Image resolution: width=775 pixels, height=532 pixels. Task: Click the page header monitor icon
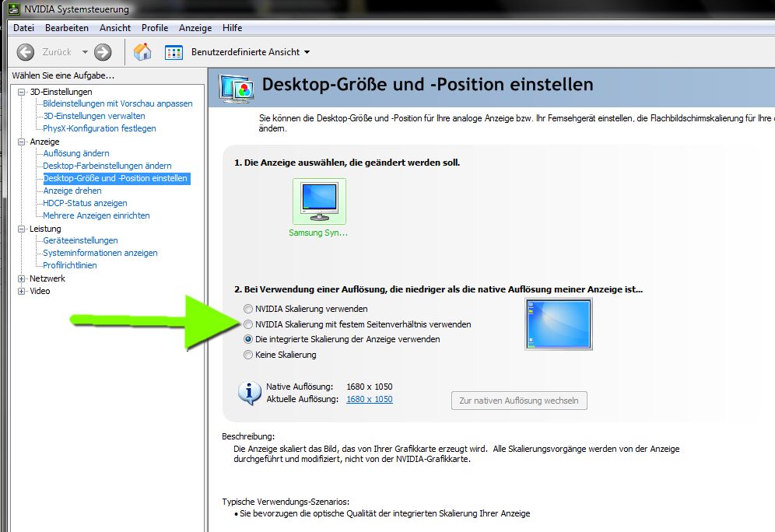[x=237, y=88]
